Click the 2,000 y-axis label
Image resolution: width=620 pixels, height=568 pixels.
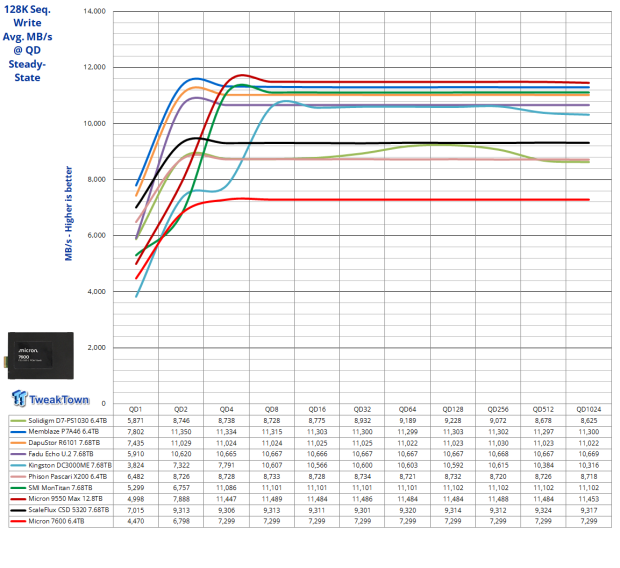[96, 348]
